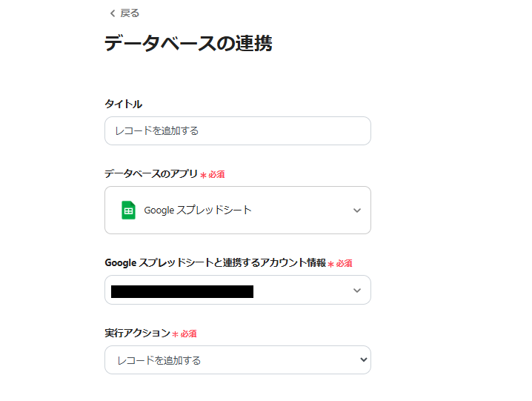Click the 戻る back link
532x401 pixels.
click(129, 13)
